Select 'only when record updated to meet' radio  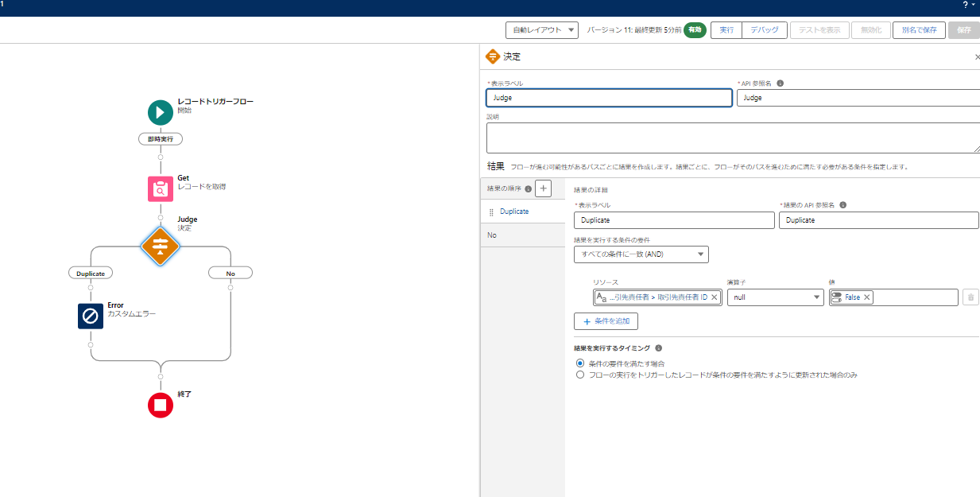point(580,375)
